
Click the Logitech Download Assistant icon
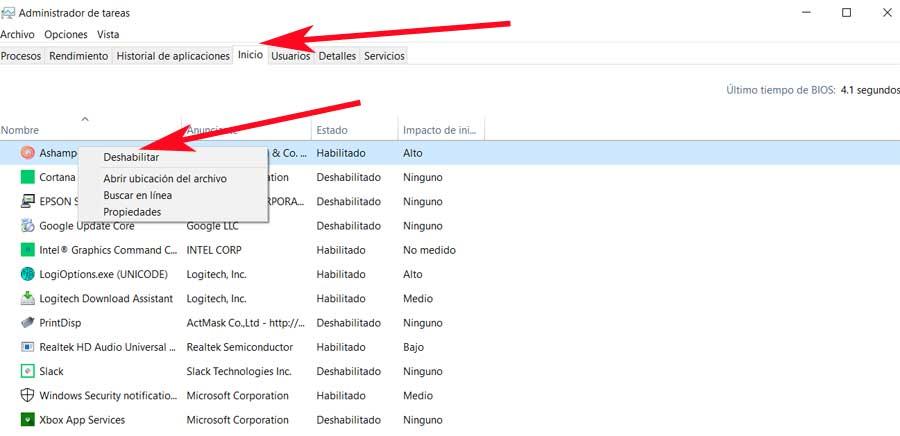pyautogui.click(x=27, y=298)
